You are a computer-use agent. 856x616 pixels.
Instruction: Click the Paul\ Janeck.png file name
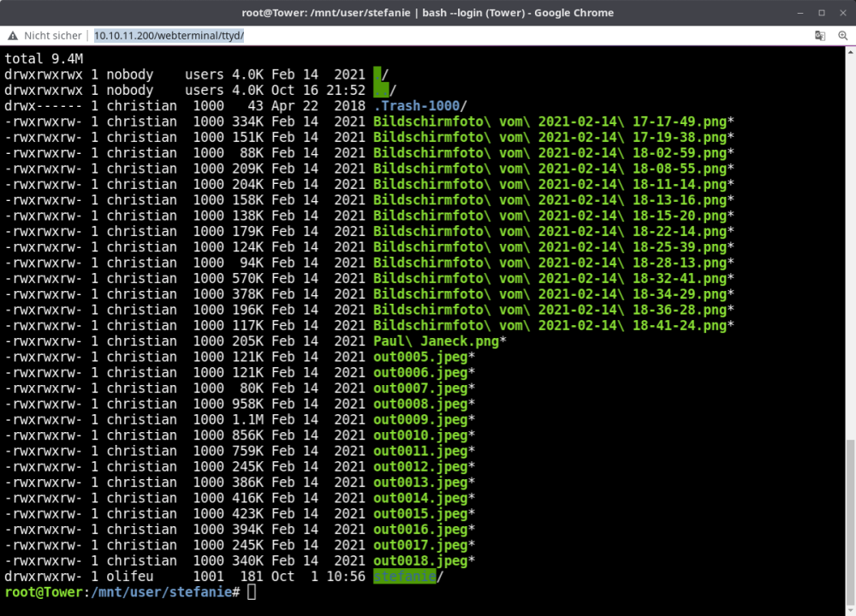coord(439,341)
